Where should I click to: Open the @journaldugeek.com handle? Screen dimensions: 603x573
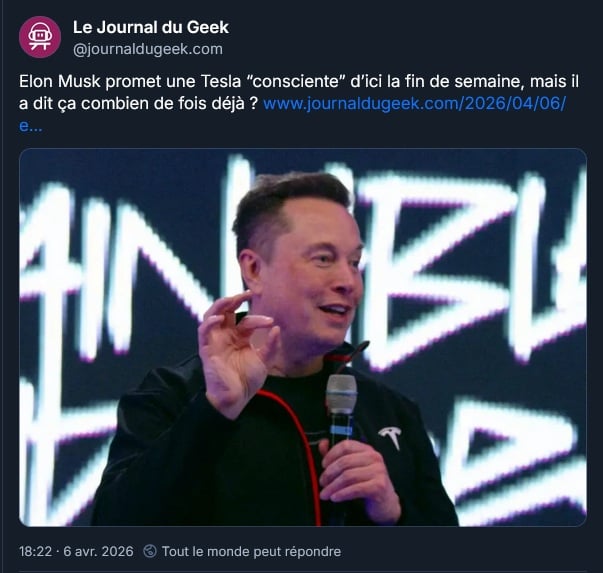tap(148, 49)
